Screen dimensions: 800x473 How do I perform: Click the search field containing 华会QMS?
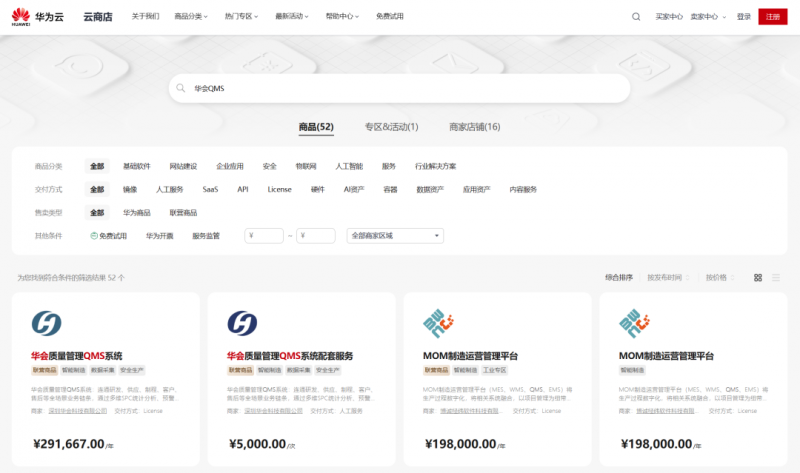(399, 88)
